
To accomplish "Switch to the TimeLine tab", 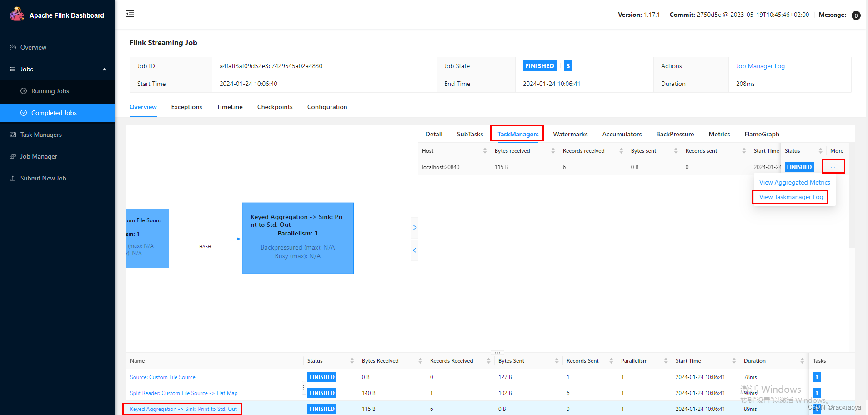I will pyautogui.click(x=230, y=107).
